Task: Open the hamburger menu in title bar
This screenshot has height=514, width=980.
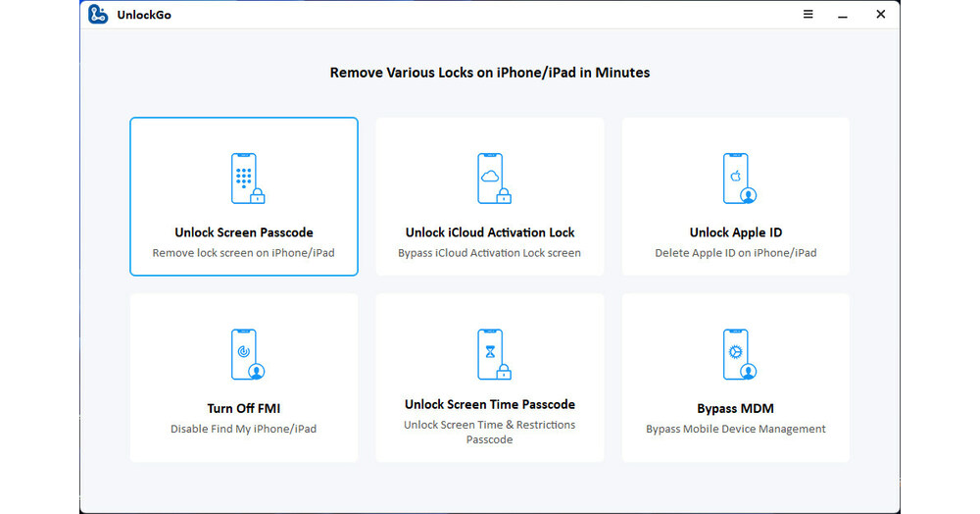Action: [x=808, y=15]
